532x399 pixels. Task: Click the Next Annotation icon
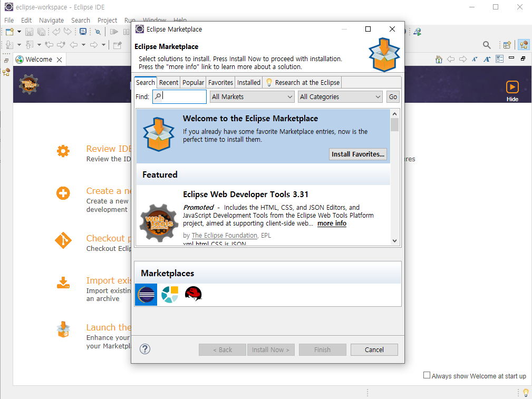pyautogui.click(x=9, y=45)
